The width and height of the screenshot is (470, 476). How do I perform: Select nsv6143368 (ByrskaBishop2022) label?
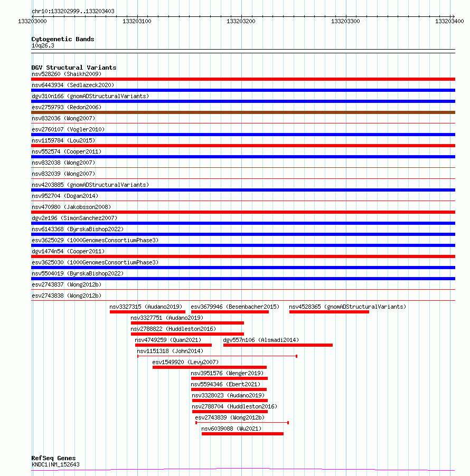point(78,229)
